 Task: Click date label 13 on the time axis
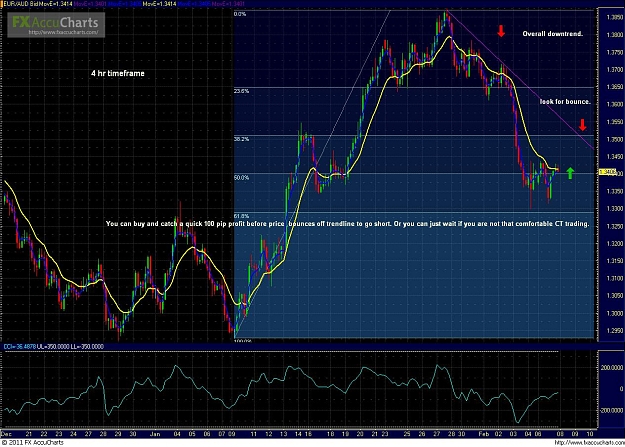click(283, 434)
